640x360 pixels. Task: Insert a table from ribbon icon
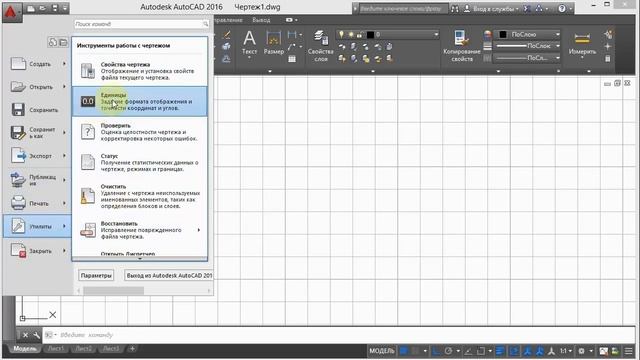(x=292, y=59)
